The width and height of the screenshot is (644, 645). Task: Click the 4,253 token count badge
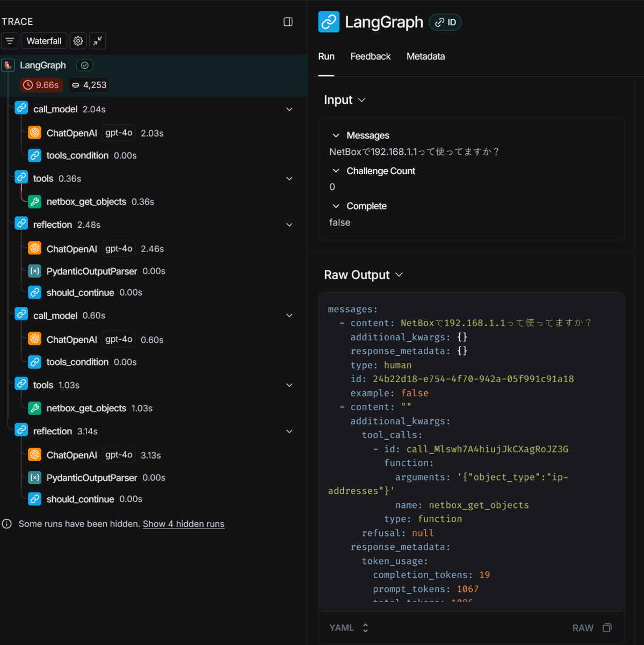pos(89,85)
